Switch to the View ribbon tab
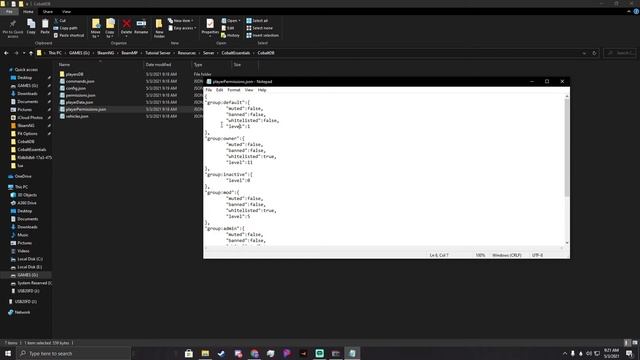Viewport: 640px width, 360px height. [x=67, y=11]
